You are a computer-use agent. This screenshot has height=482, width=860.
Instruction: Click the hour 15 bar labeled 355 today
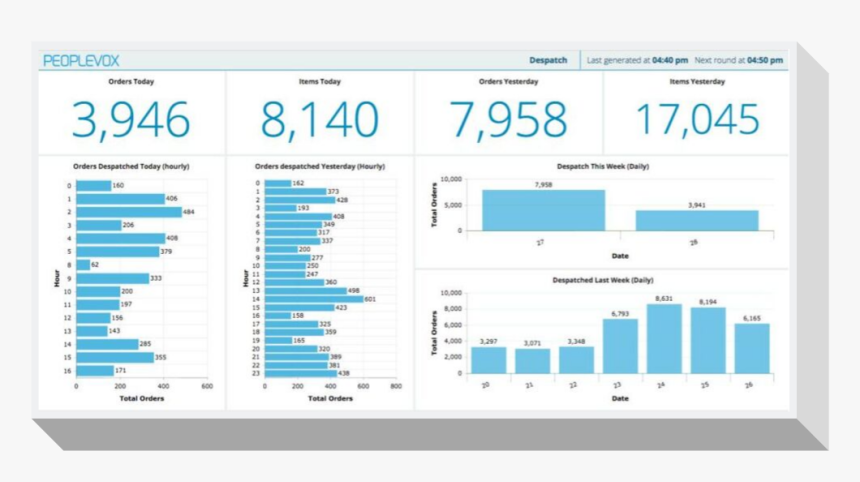115,358
